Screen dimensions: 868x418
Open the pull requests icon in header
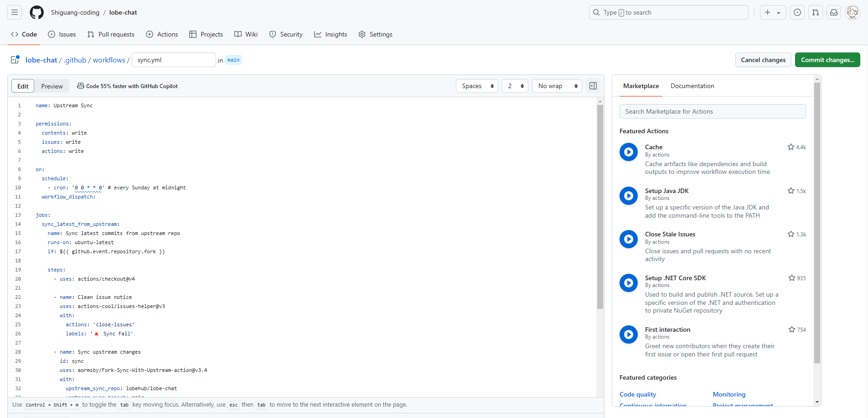click(x=816, y=12)
